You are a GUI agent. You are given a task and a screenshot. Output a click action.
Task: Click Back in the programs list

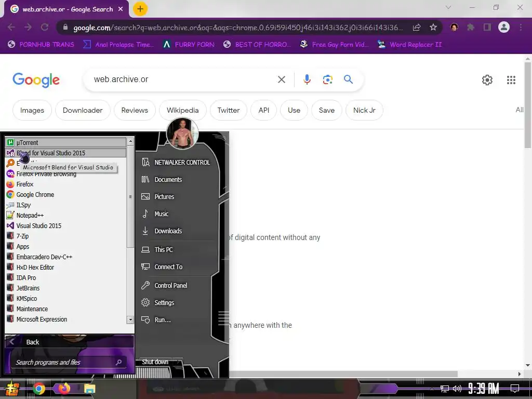coord(69,342)
